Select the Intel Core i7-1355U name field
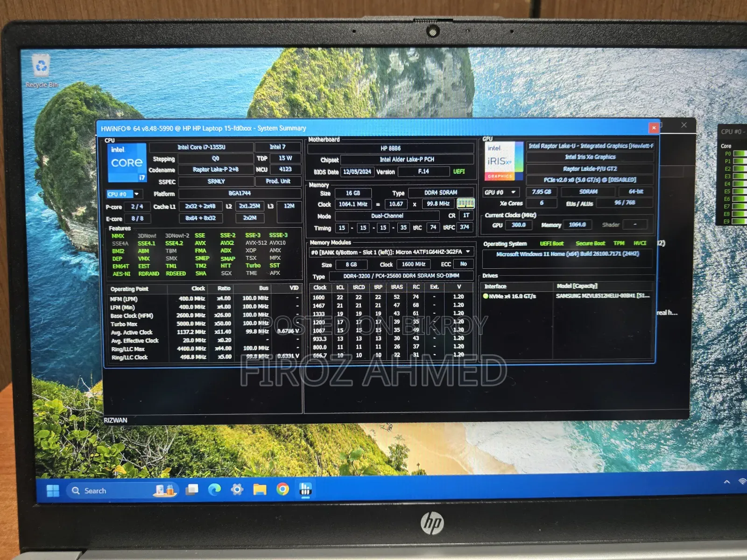Image resolution: width=747 pixels, height=560 pixels. click(201, 147)
